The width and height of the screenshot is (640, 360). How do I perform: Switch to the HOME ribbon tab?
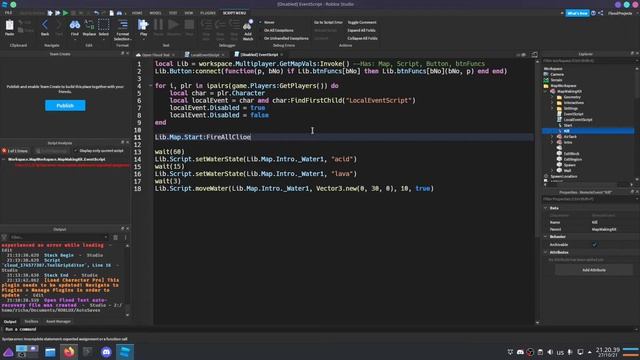tap(137, 13)
